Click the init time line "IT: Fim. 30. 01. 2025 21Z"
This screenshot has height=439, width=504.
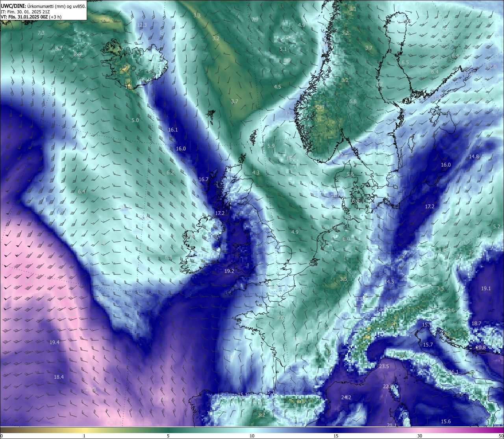(25, 12)
